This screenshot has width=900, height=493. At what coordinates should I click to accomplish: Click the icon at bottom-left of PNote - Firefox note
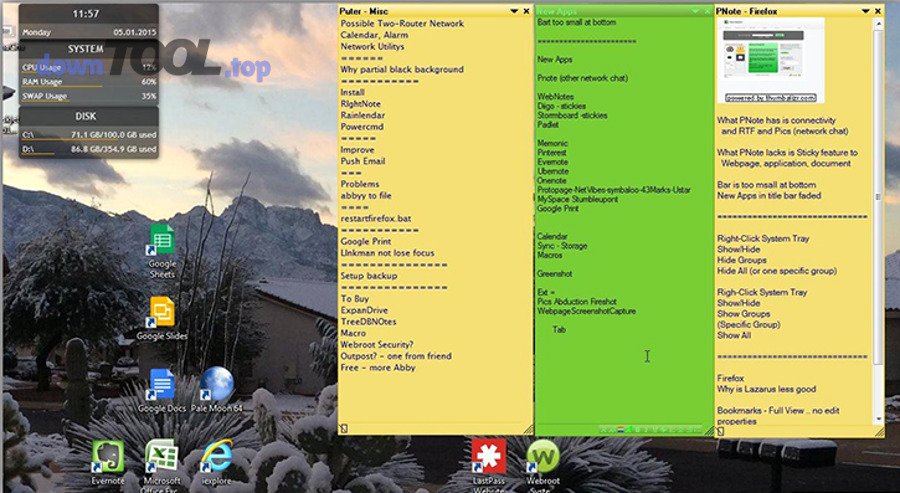pos(721,431)
